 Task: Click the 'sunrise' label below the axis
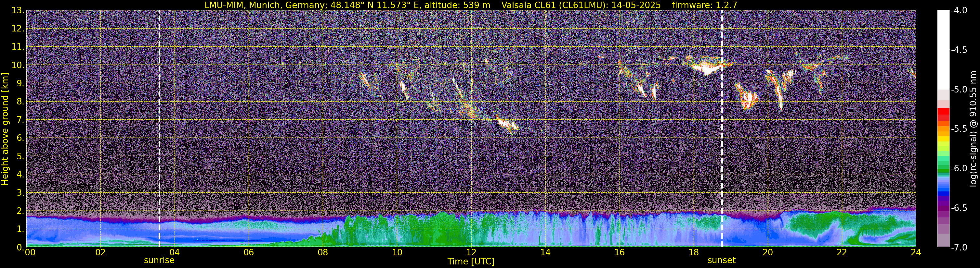159,261
